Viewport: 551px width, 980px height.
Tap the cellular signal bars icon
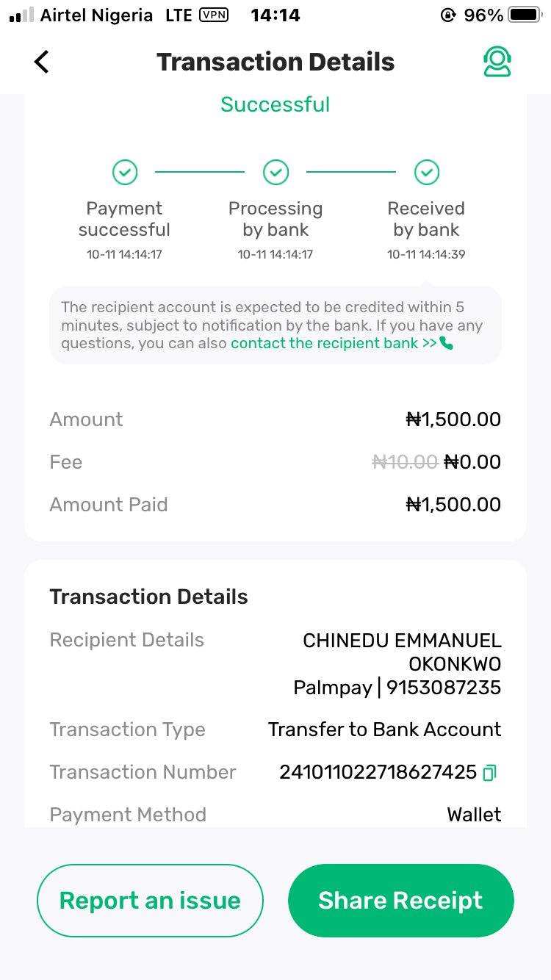(21, 15)
